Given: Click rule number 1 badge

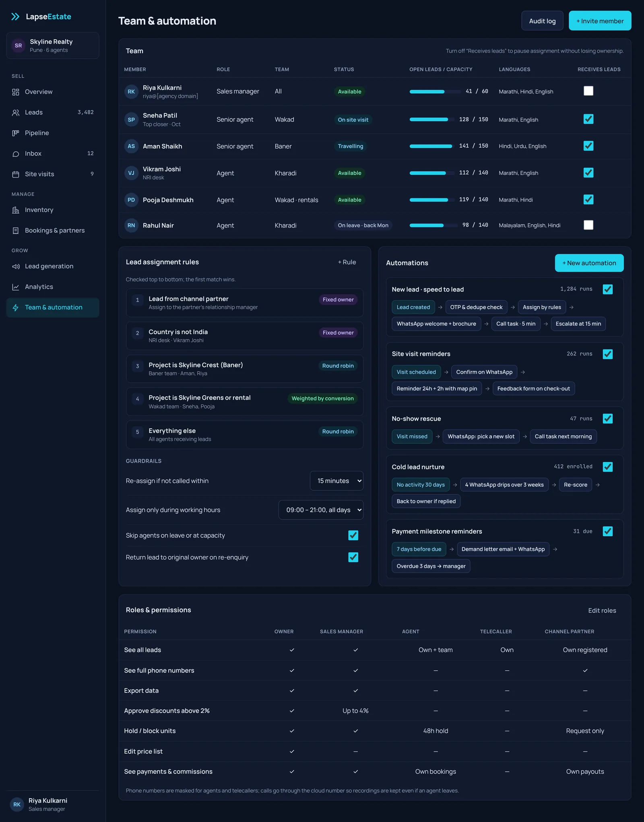Looking at the screenshot, I should (x=137, y=300).
